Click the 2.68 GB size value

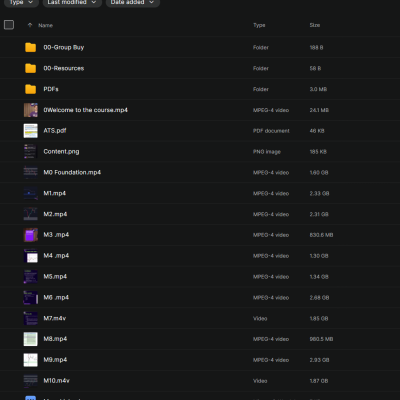point(319,298)
